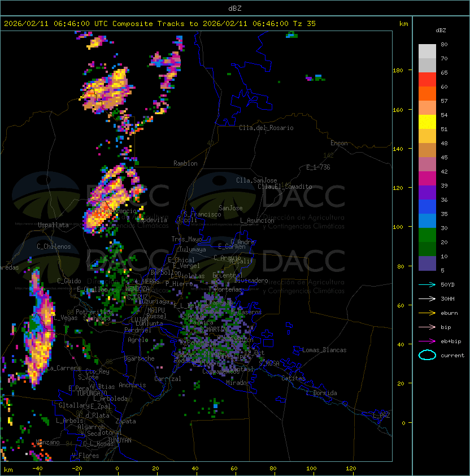The image size is (470, 476).
Task: Click the 'C_Guido' map label
Action: coord(69,281)
